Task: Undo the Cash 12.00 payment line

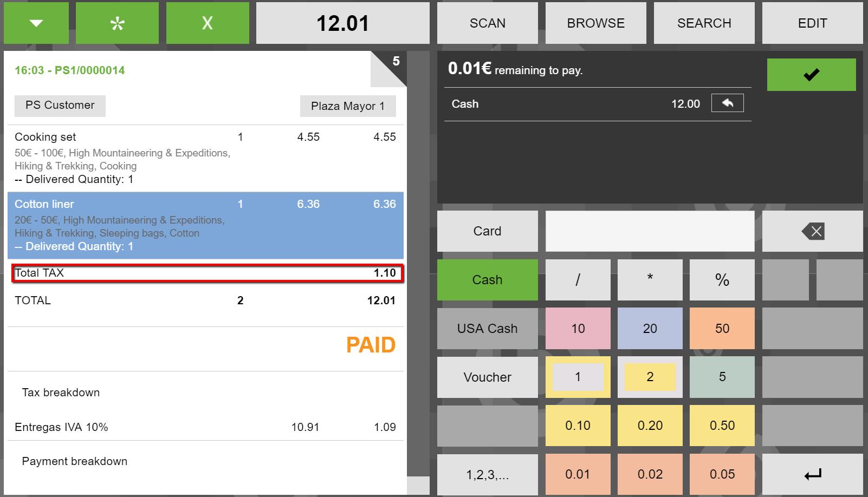Action: [727, 103]
